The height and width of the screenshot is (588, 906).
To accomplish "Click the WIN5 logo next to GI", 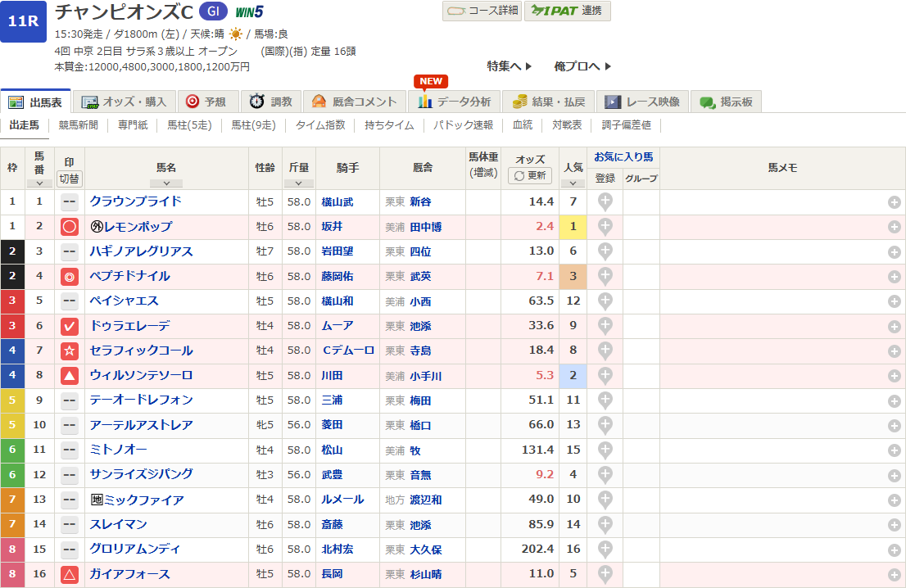I will 248,11.
